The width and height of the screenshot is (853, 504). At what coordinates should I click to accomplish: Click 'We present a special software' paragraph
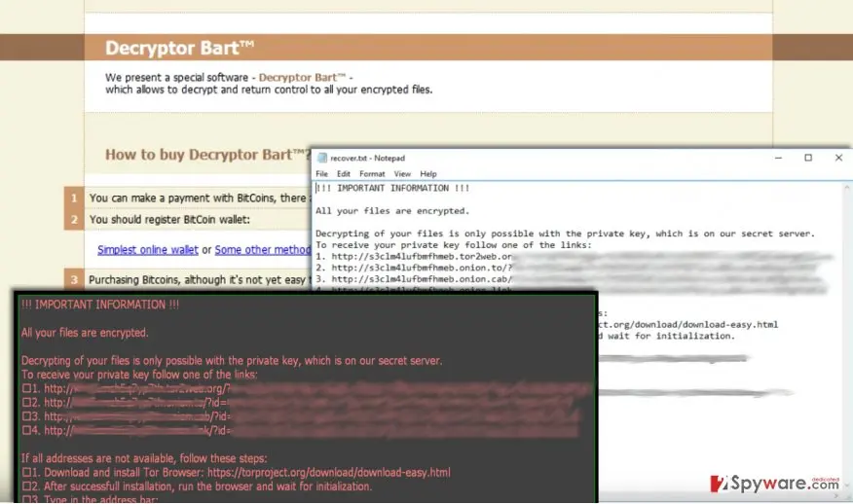click(269, 83)
